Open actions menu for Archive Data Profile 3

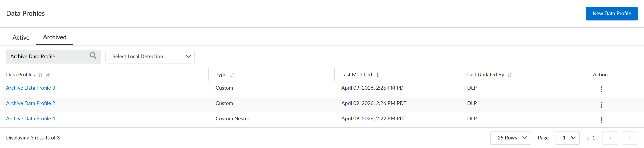coord(601,89)
